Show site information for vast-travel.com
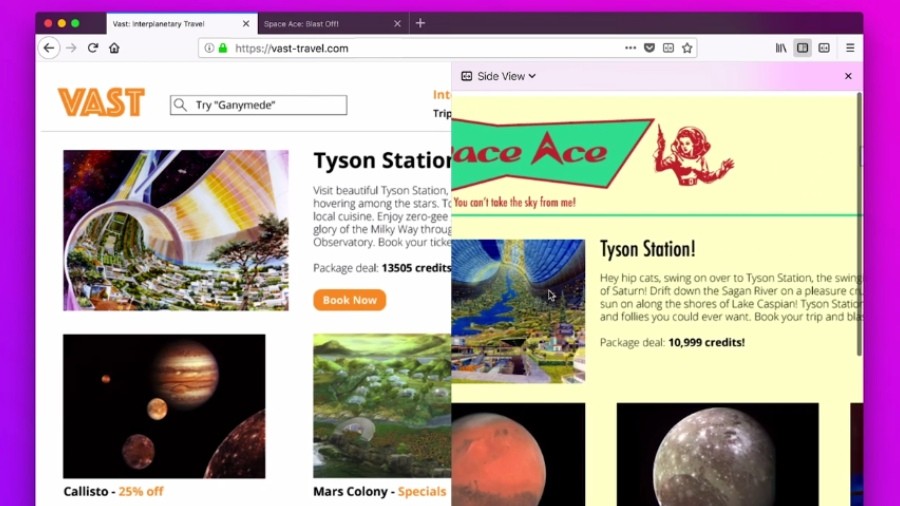The height and width of the screenshot is (506, 900). click(209, 48)
